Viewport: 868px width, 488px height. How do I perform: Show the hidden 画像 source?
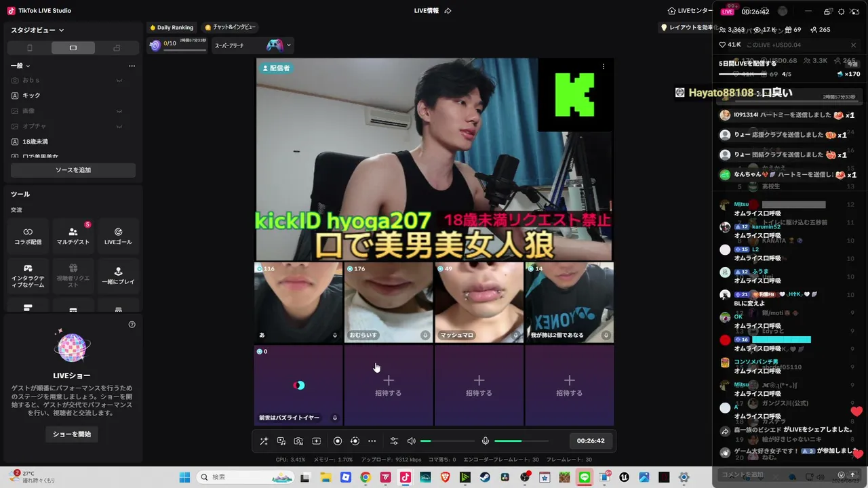click(119, 110)
